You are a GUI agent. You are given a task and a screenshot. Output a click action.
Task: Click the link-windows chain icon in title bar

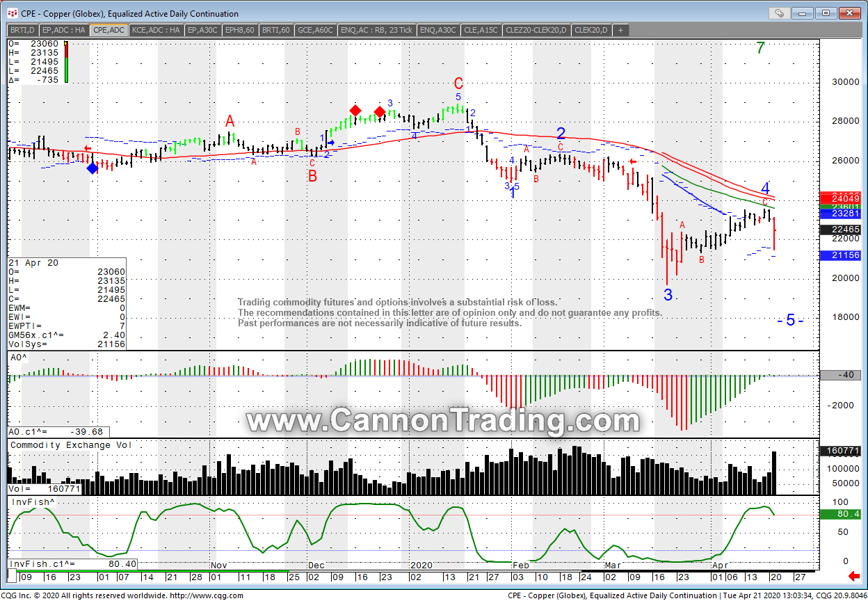(x=779, y=13)
